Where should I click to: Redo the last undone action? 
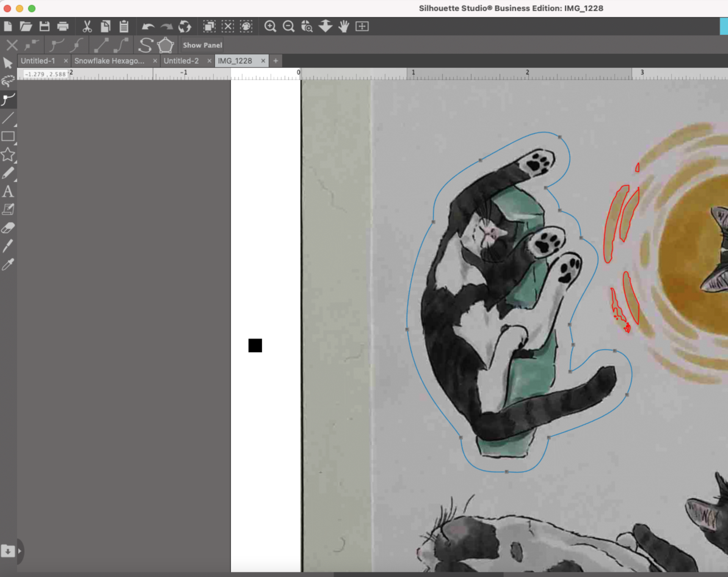[166, 26]
